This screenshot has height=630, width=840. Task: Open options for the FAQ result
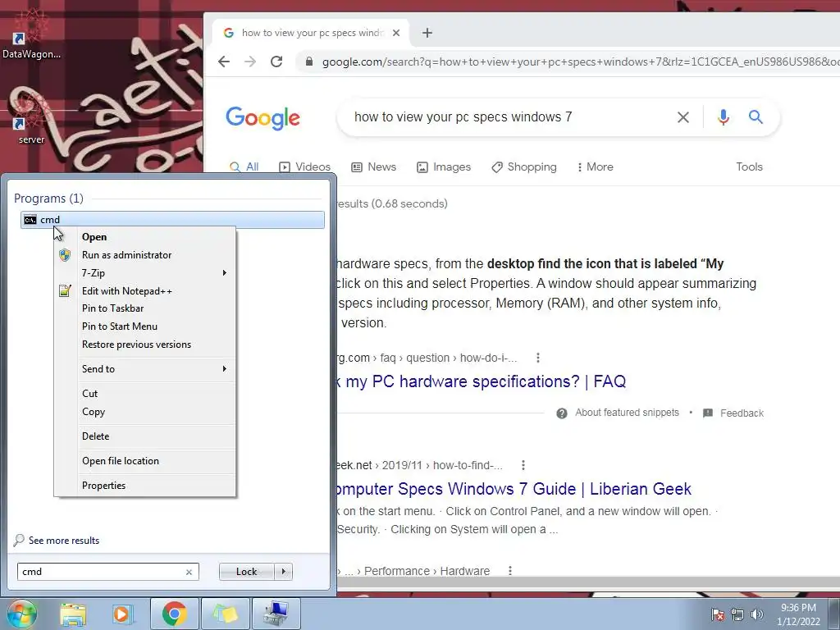point(538,358)
